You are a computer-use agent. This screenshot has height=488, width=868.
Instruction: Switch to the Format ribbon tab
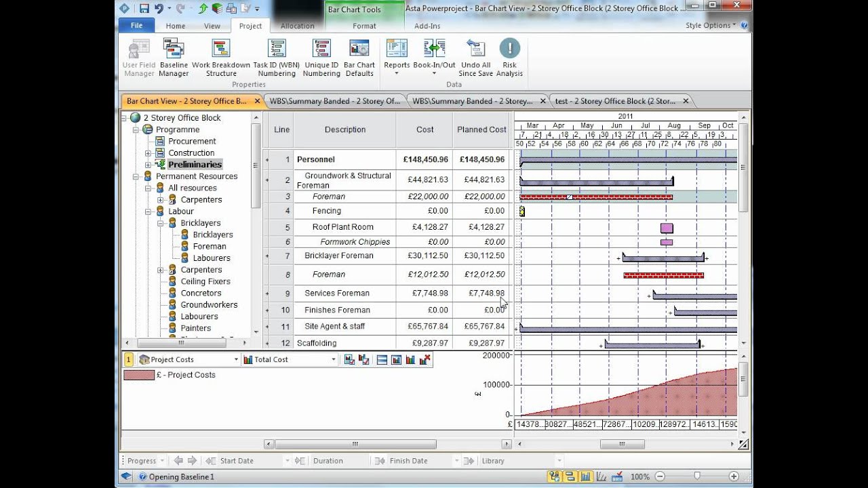pos(364,26)
